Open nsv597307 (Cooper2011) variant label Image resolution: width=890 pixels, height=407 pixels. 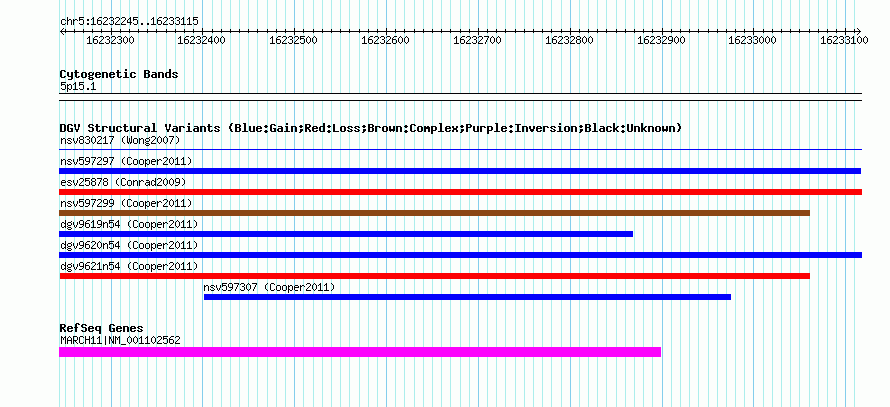coord(269,287)
